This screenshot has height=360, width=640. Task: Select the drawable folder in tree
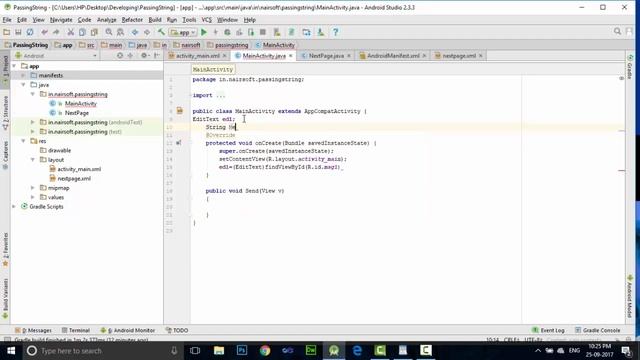point(60,151)
